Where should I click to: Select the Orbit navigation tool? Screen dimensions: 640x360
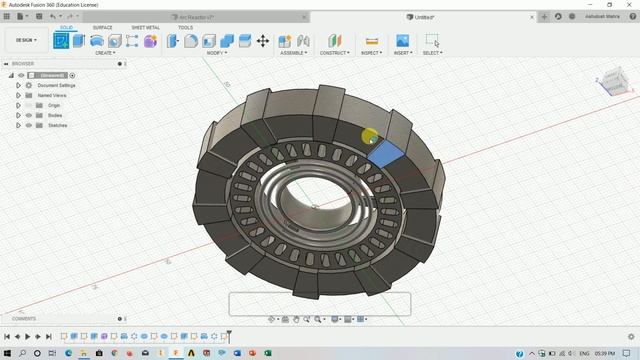click(x=271, y=319)
